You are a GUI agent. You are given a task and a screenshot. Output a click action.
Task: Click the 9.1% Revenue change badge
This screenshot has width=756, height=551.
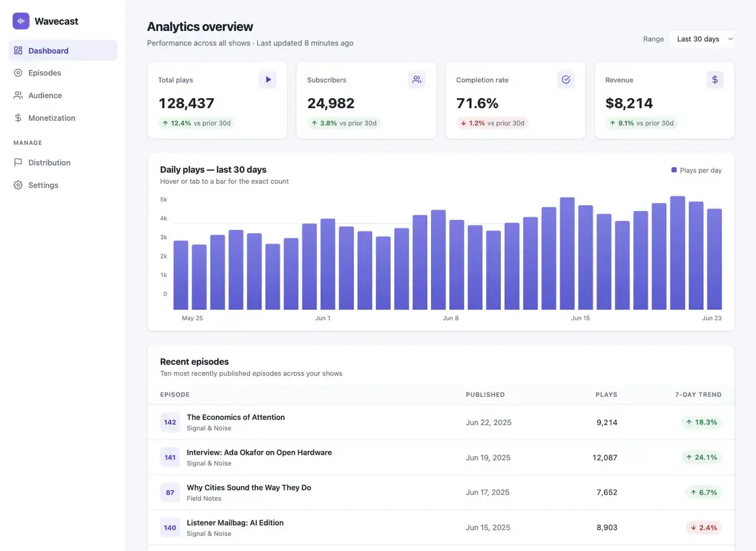tap(641, 123)
